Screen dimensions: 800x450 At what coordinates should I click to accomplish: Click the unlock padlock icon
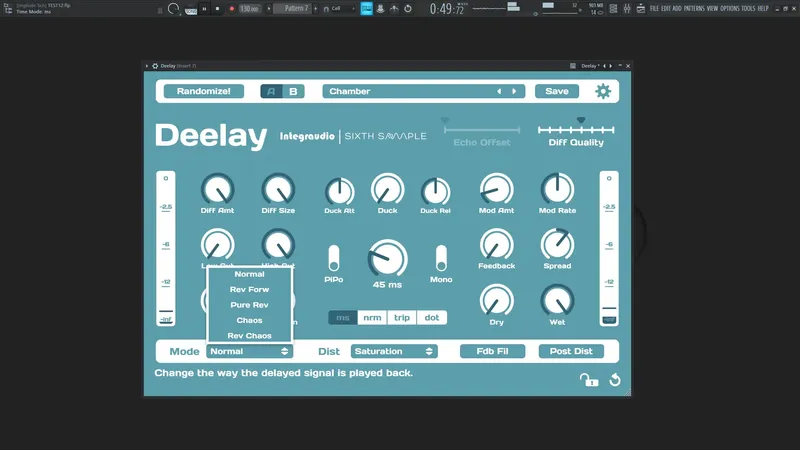pyautogui.click(x=589, y=380)
